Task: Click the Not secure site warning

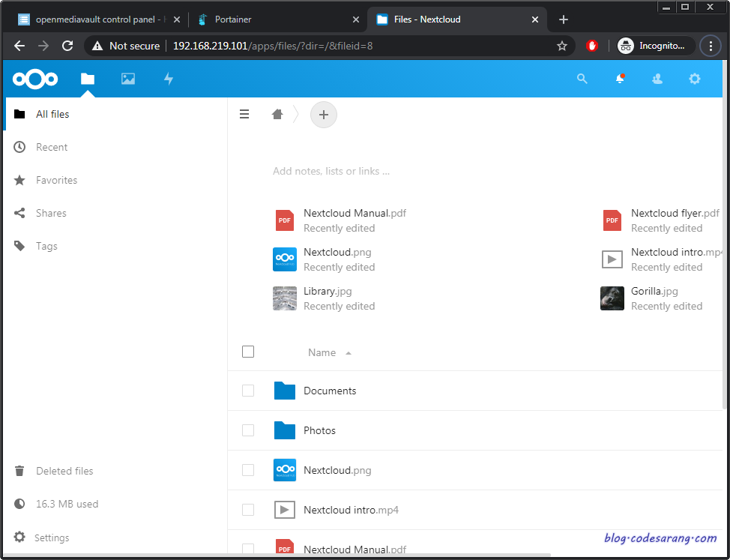Action: coord(126,46)
